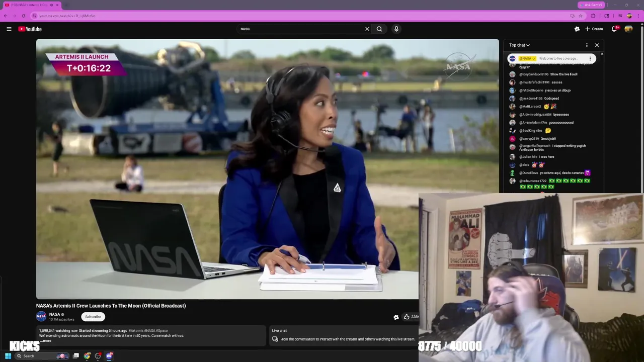Open pinned NASA message options menu
Image resolution: width=644 pixels, height=362 pixels.
click(x=590, y=58)
